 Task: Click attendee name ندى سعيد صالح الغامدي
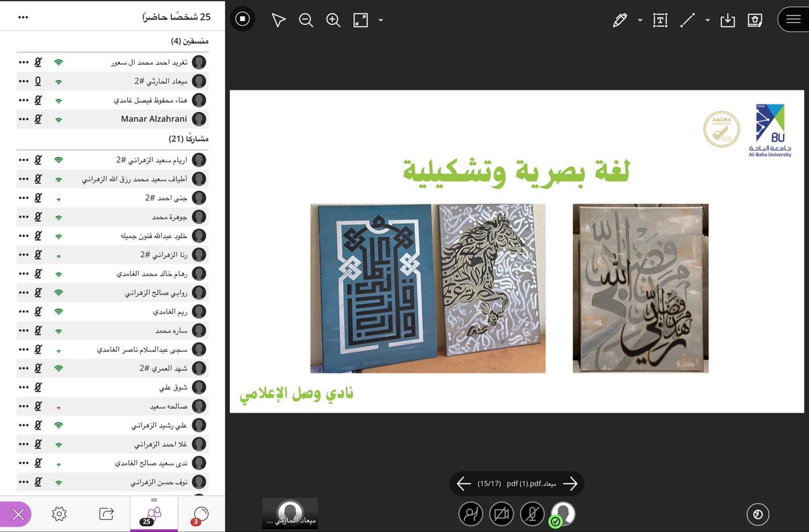(150, 464)
